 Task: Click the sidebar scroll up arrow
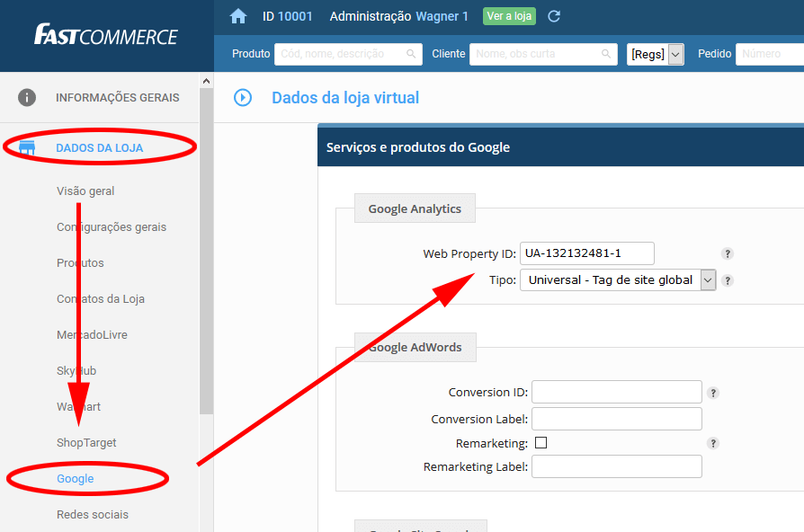coord(206,81)
